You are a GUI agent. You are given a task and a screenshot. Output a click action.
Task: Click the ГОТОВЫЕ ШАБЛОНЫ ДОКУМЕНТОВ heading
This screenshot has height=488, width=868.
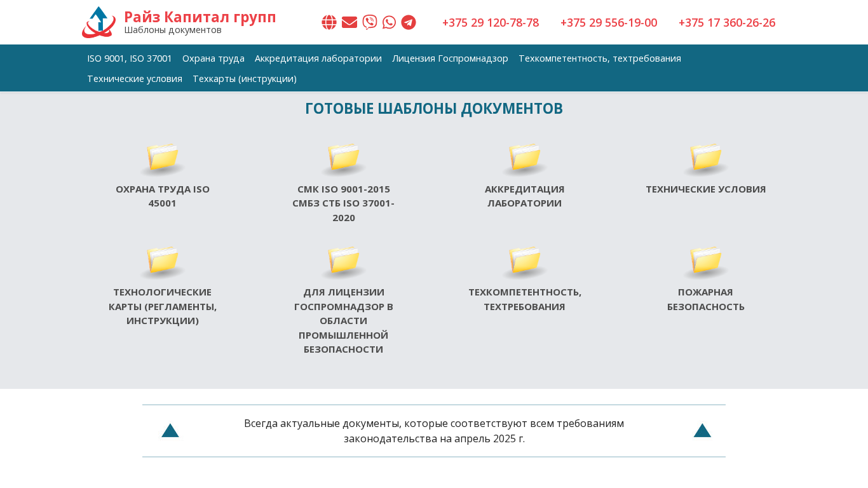[x=434, y=109]
